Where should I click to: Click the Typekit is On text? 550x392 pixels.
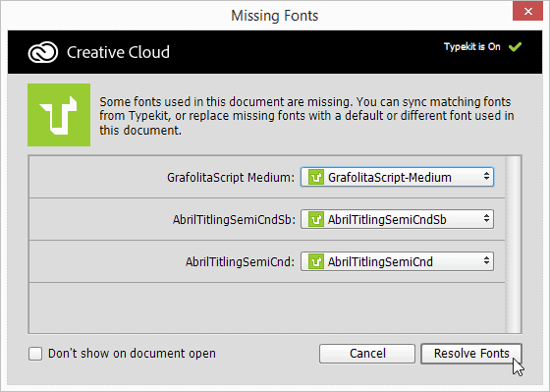(472, 47)
